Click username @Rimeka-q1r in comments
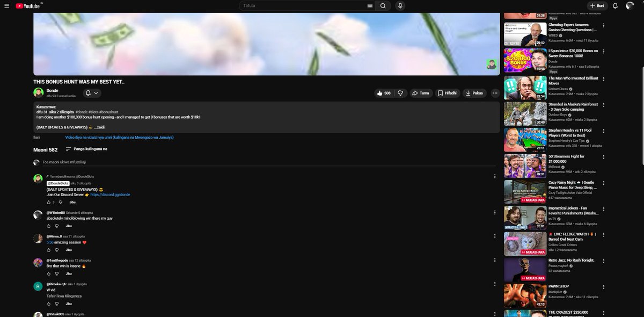Viewport: 644px width, 317px height. click(55, 284)
